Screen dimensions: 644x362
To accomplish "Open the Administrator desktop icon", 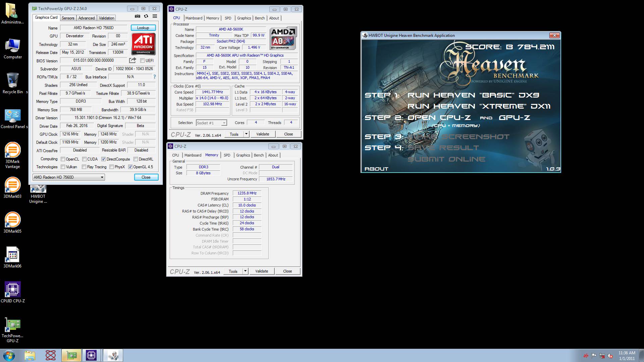I will coord(12,13).
